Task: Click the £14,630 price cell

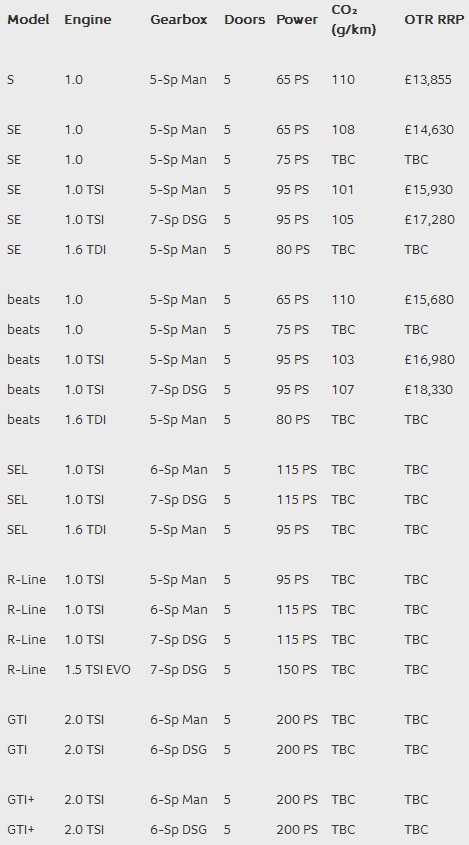Action: [x=429, y=130]
